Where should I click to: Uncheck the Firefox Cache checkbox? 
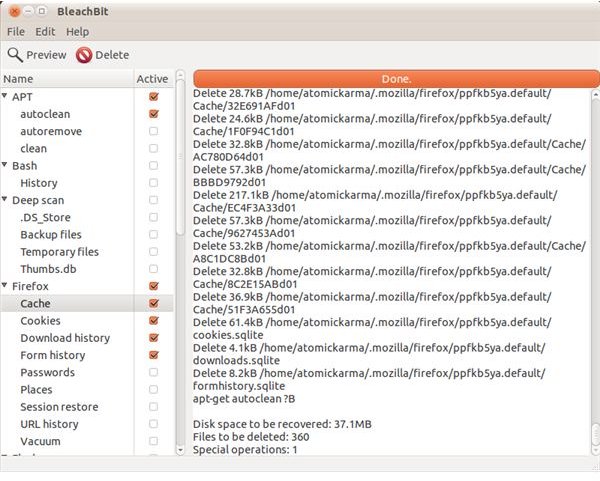pos(153,303)
